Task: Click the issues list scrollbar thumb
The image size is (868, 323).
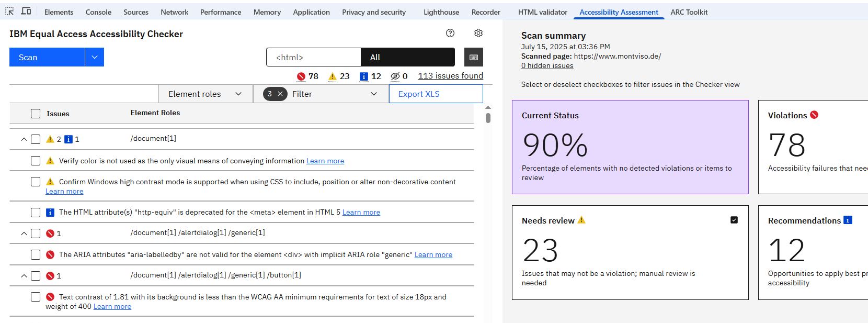Action: (x=488, y=118)
